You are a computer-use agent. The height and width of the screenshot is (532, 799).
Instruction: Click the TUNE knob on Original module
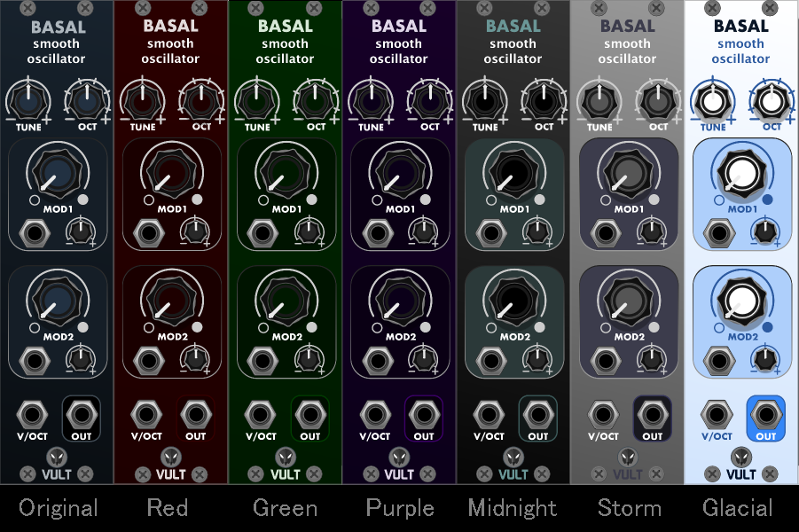[x=28, y=100]
